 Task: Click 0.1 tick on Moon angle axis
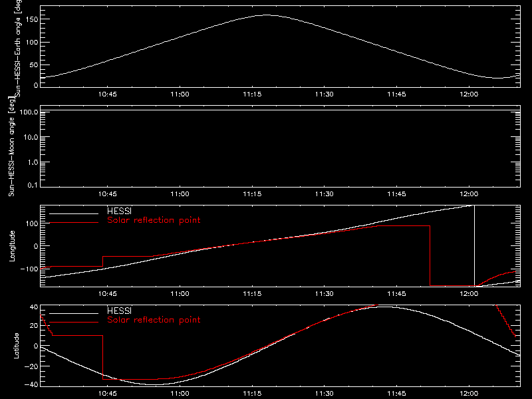click(x=33, y=186)
